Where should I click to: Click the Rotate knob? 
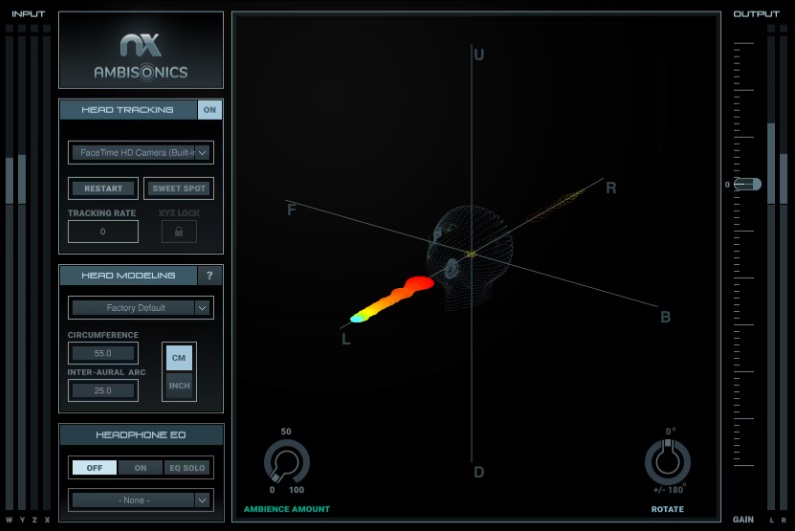pyautogui.click(x=667, y=462)
